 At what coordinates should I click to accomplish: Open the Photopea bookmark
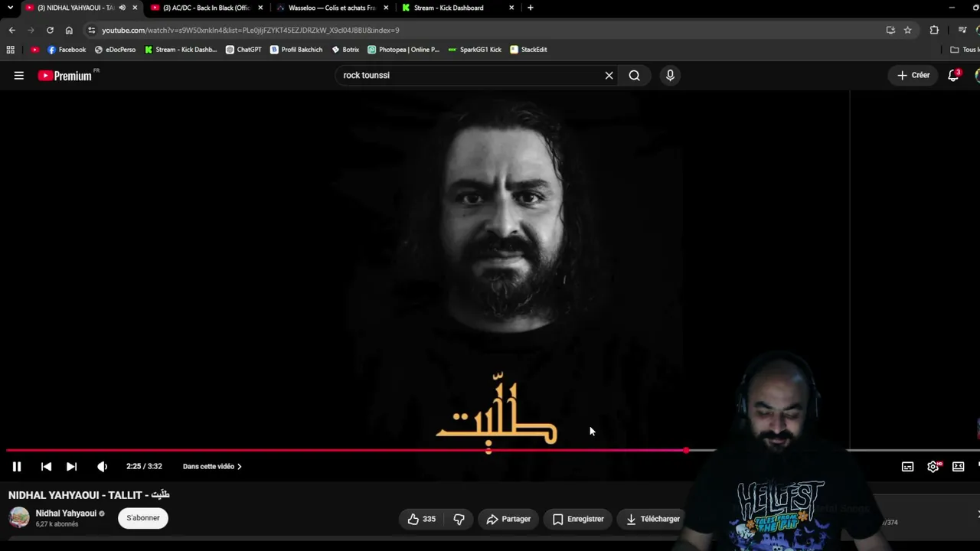pyautogui.click(x=403, y=50)
